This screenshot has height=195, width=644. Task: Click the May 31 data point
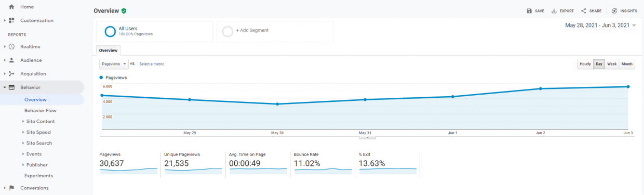[365, 99]
